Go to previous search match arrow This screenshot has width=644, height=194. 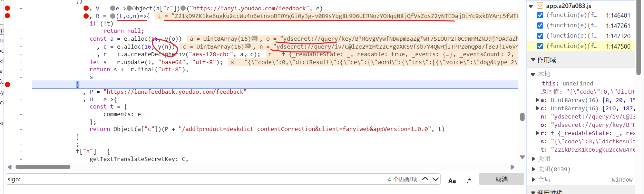[x=425, y=179]
